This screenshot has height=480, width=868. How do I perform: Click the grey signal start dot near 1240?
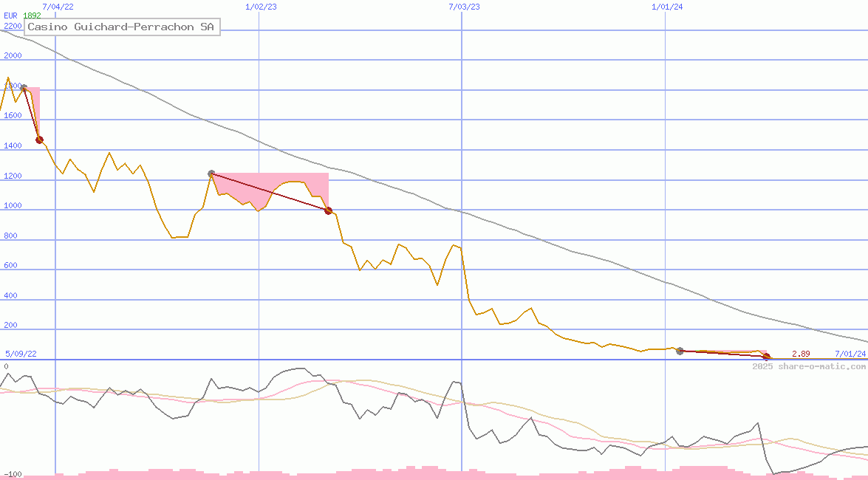(211, 174)
